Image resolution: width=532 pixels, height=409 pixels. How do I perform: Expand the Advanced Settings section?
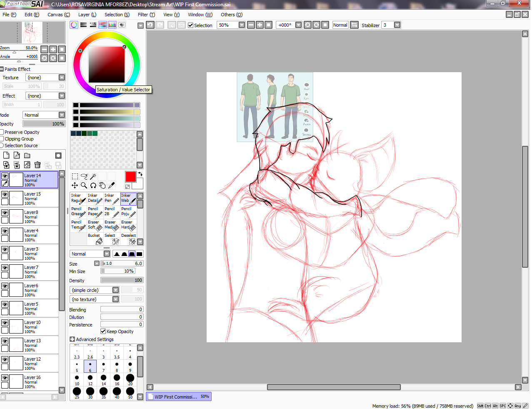click(72, 339)
